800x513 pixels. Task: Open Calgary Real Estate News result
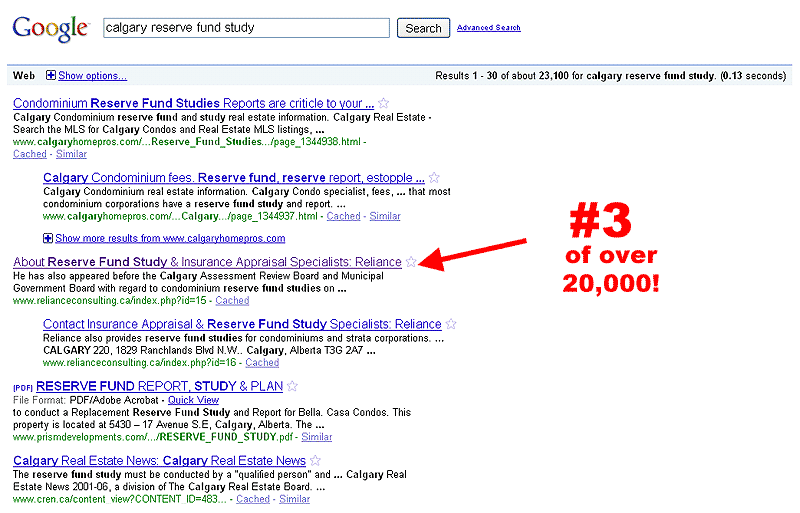[159, 461]
